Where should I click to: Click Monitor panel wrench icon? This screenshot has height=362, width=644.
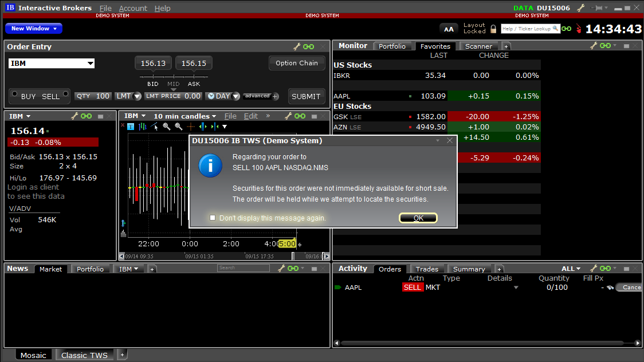[594, 46]
